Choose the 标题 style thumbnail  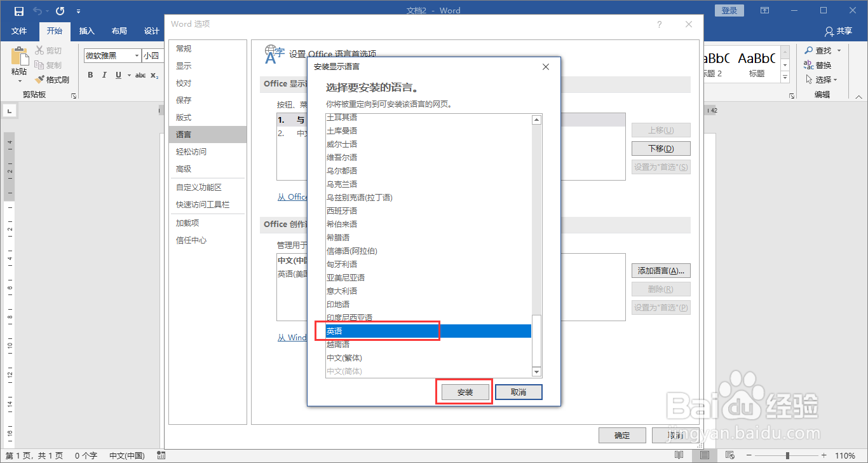(757, 64)
